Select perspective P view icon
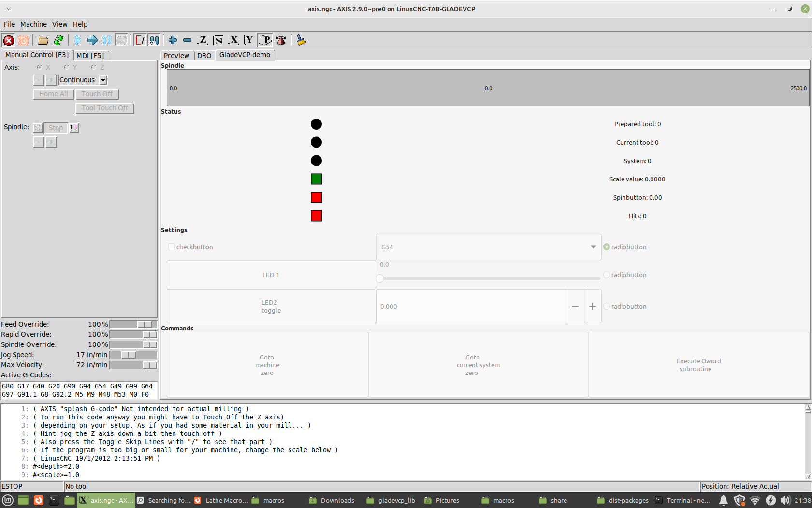This screenshot has height=508, width=812. (x=265, y=40)
